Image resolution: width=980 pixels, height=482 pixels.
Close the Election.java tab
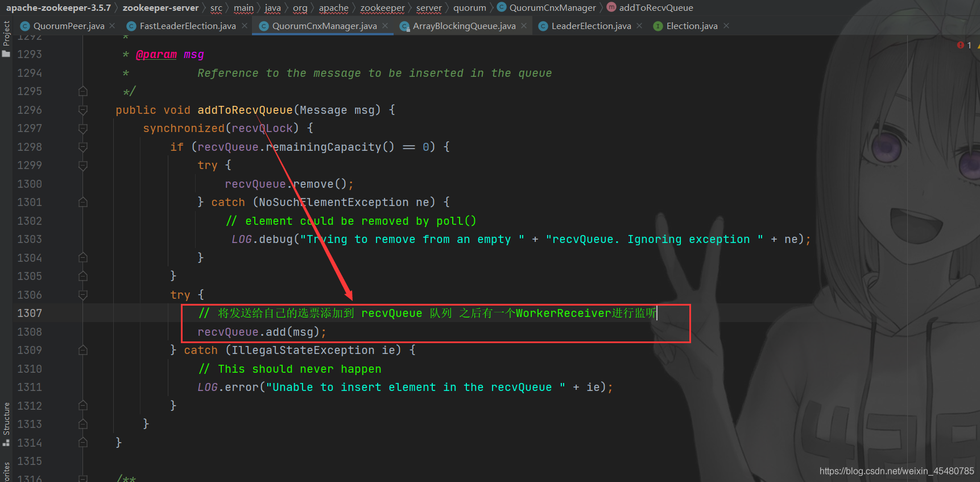click(x=726, y=26)
